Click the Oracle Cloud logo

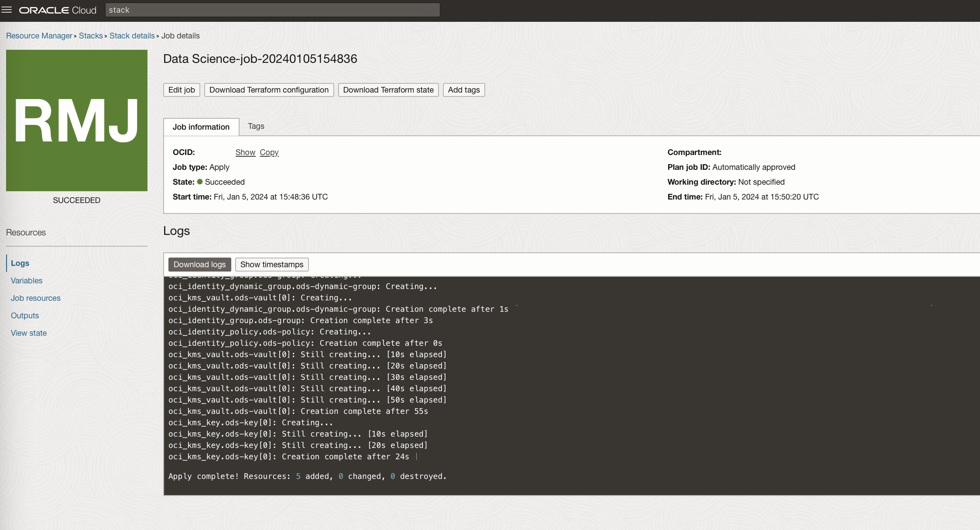58,10
